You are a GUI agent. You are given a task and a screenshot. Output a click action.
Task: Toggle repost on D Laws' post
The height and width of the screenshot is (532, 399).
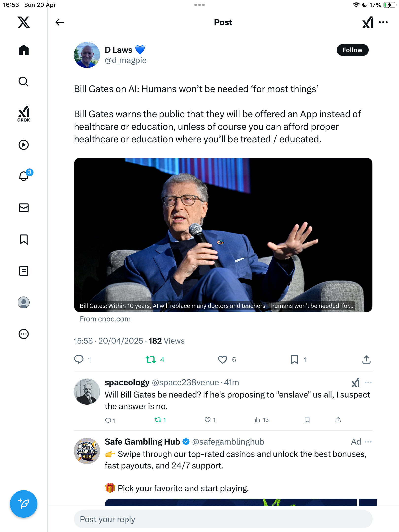151,360
